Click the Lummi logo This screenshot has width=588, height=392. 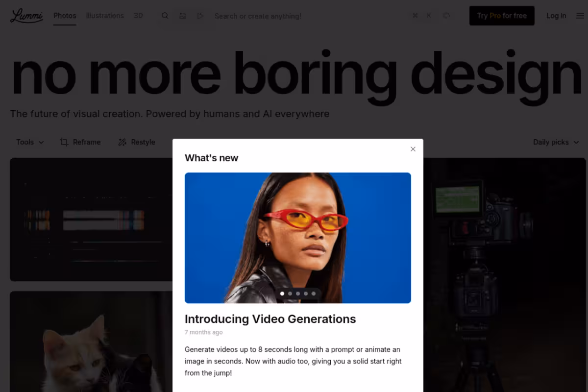[x=27, y=16]
